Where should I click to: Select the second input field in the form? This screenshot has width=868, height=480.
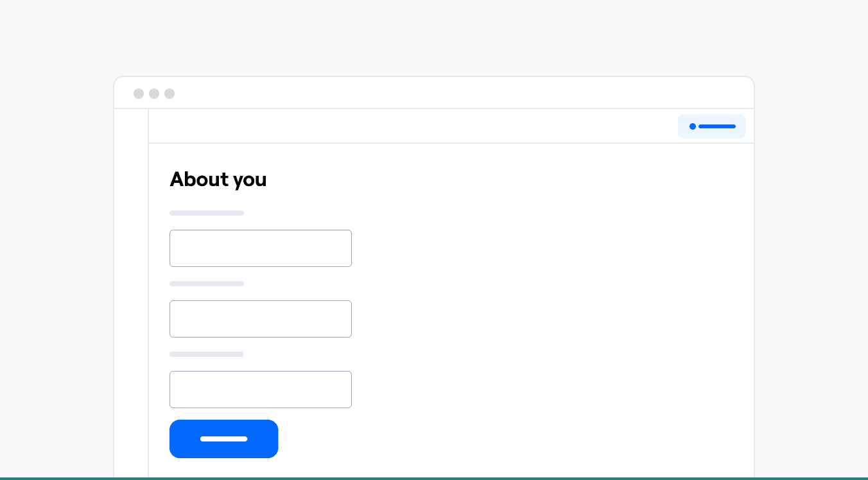click(261, 319)
